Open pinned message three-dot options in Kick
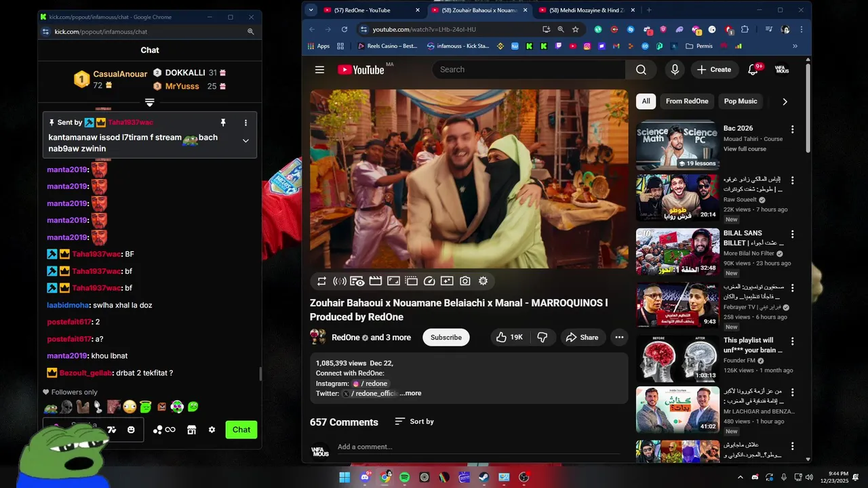The width and height of the screenshot is (868, 488). [245, 123]
